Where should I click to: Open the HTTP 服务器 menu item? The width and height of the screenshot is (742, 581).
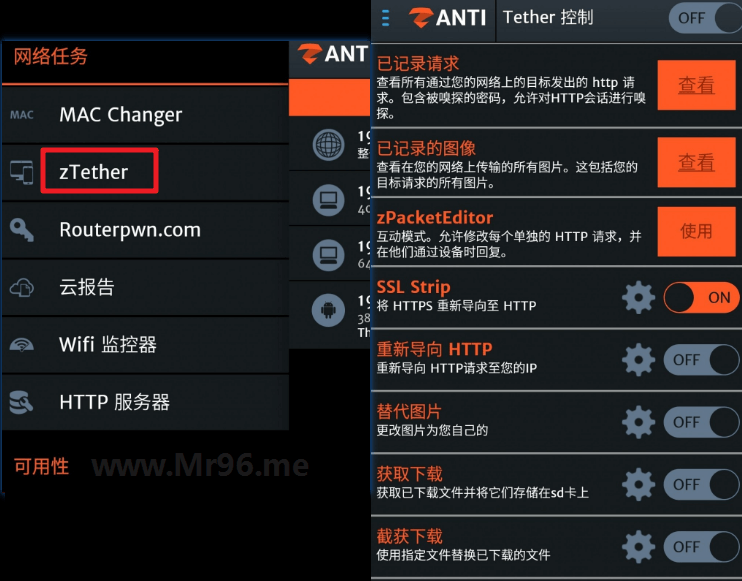[145, 402]
